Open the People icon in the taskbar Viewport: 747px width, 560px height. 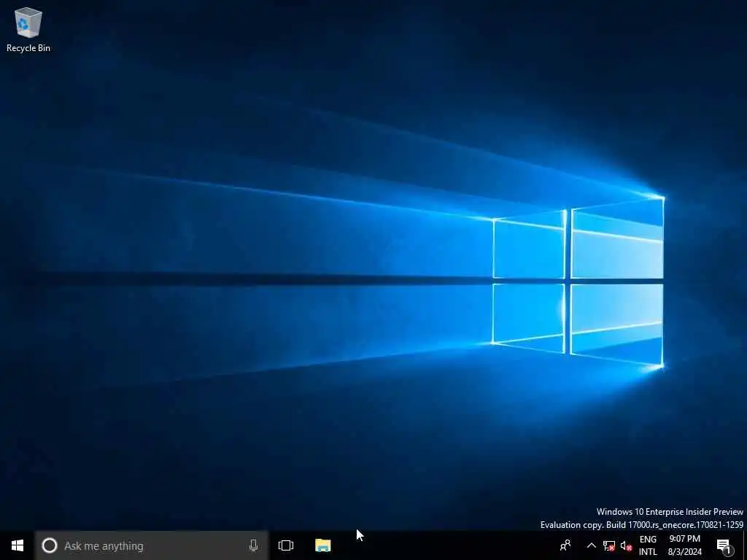[565, 545]
